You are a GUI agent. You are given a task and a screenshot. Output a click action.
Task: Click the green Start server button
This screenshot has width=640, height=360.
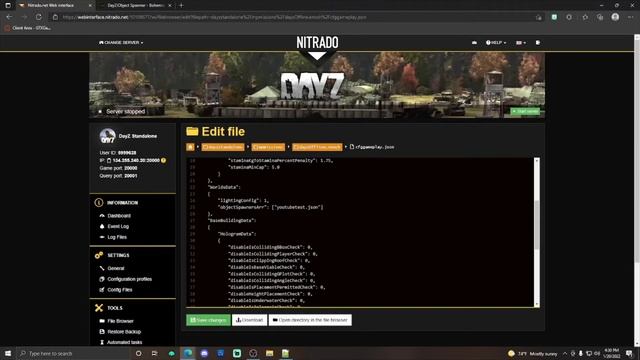(525, 111)
